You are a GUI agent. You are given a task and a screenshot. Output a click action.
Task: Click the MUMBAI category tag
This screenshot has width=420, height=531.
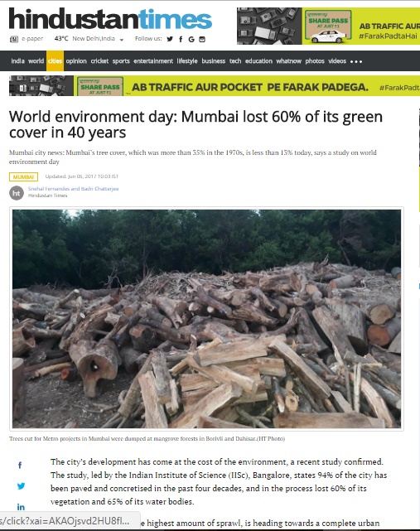(x=23, y=176)
